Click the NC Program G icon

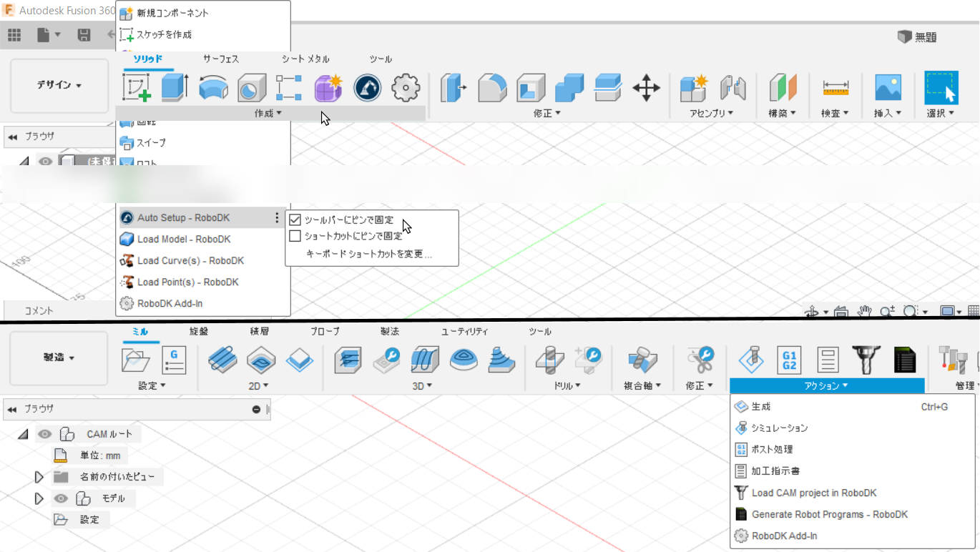pyautogui.click(x=174, y=360)
